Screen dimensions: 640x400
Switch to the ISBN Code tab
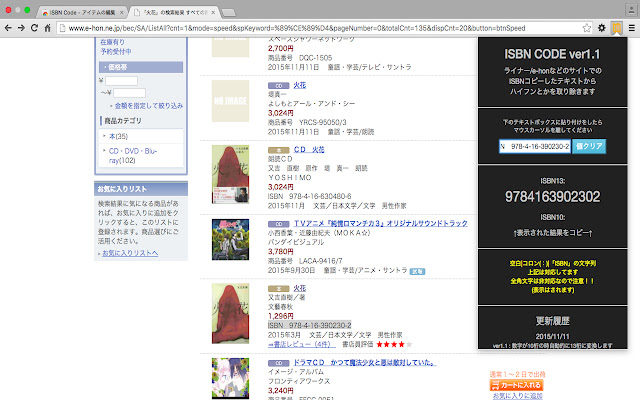coord(86,9)
